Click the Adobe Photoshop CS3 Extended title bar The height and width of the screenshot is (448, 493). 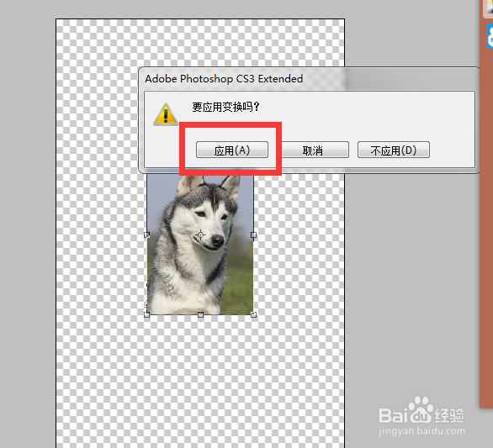[x=308, y=78]
